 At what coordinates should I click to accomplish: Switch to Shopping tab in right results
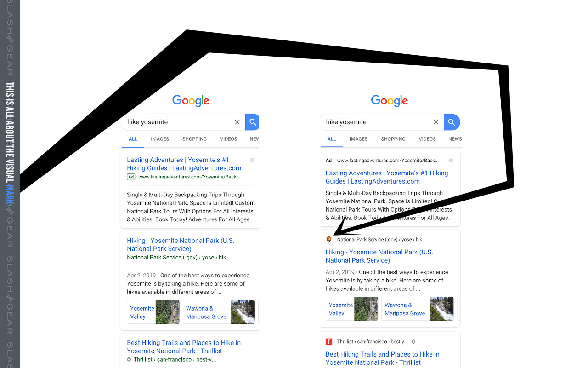393,139
